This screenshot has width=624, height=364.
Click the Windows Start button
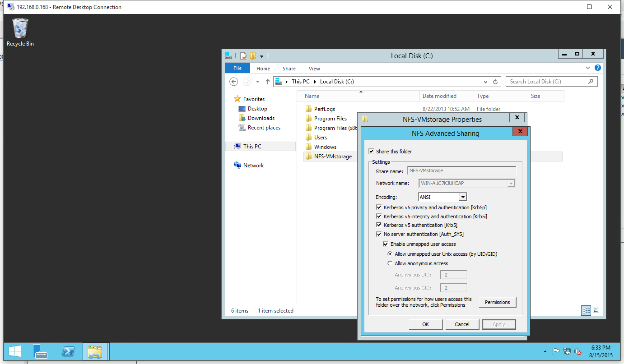[x=14, y=351]
